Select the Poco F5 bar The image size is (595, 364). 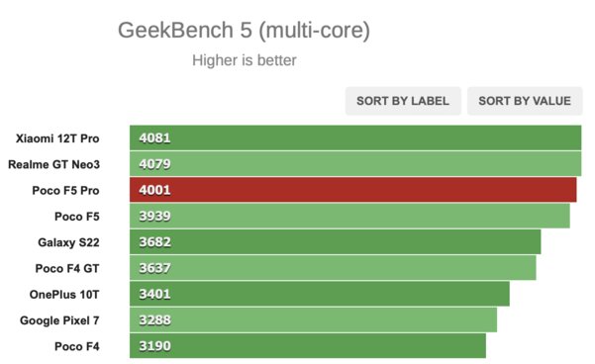coord(349,216)
